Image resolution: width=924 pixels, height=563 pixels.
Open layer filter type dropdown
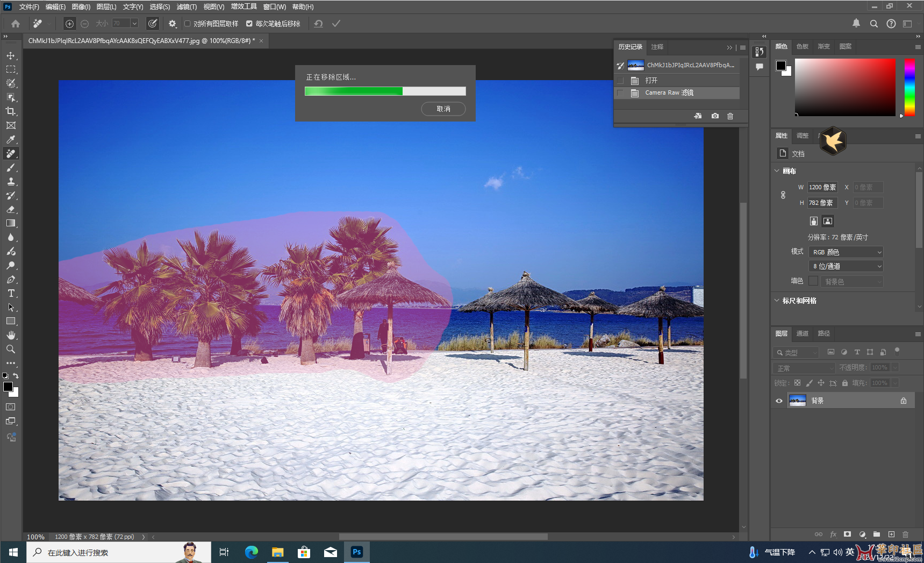(x=796, y=353)
